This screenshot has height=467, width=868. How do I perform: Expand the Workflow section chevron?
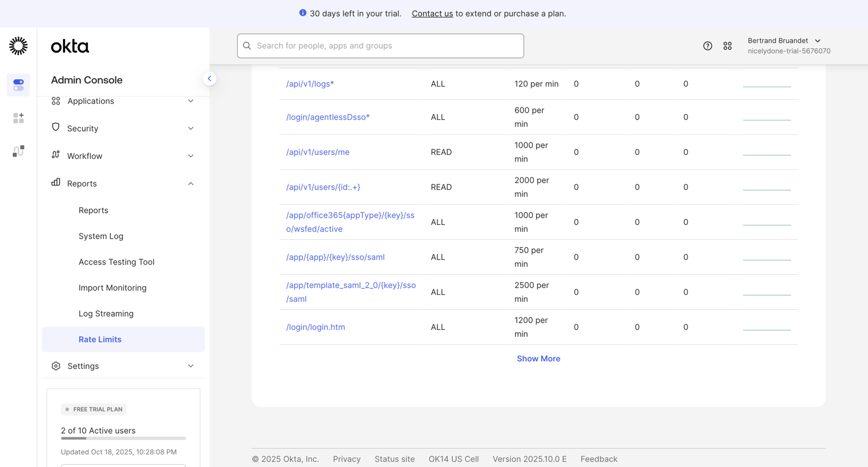tap(191, 156)
